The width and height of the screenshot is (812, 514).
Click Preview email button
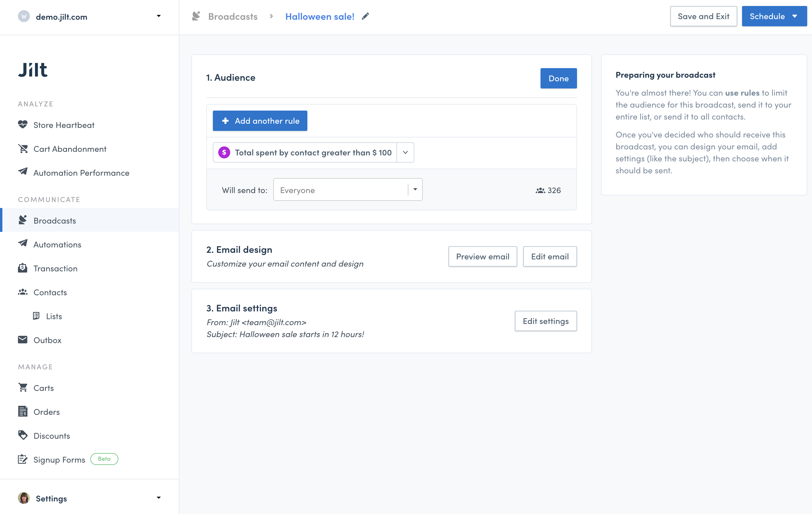coord(482,257)
